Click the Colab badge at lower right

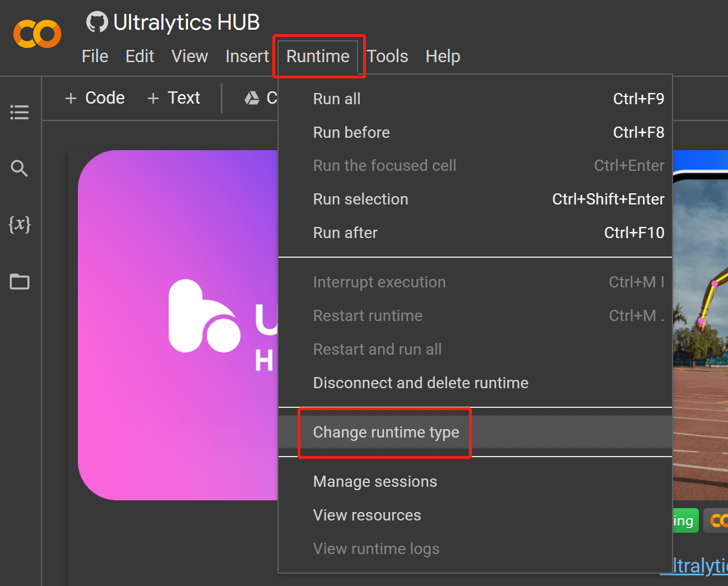pyautogui.click(x=717, y=521)
